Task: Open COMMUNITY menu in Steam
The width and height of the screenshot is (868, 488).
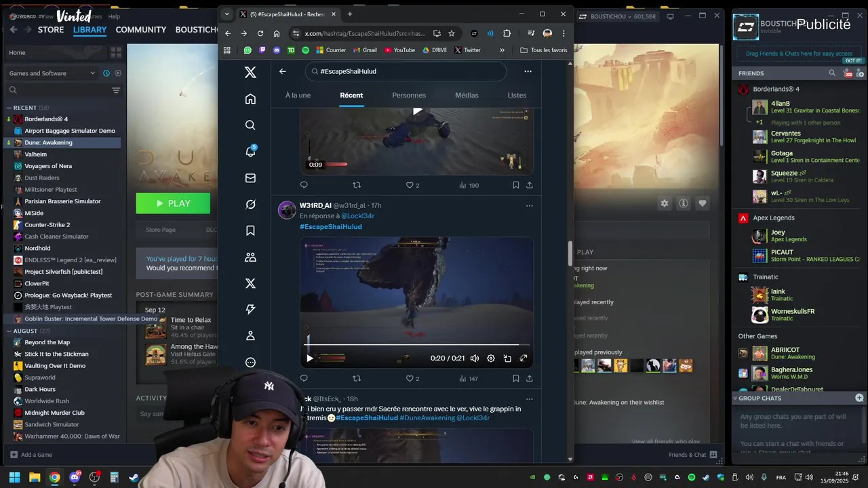Action: (x=141, y=30)
